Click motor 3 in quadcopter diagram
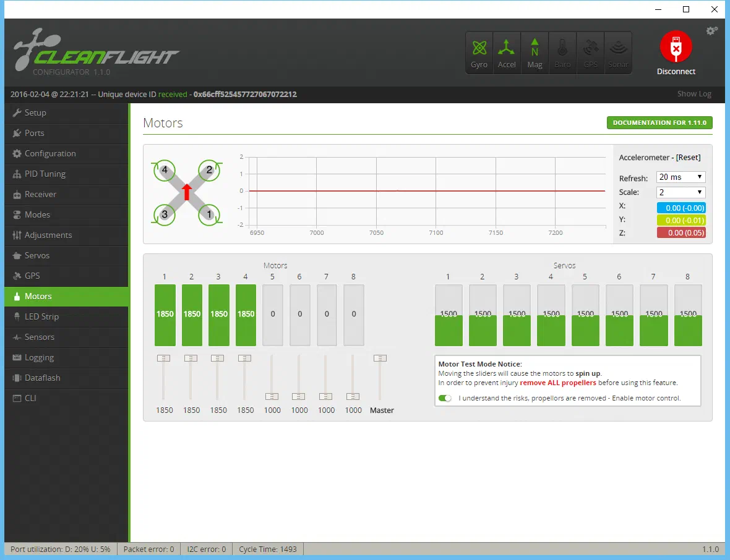The height and width of the screenshot is (560, 730). pos(165,214)
